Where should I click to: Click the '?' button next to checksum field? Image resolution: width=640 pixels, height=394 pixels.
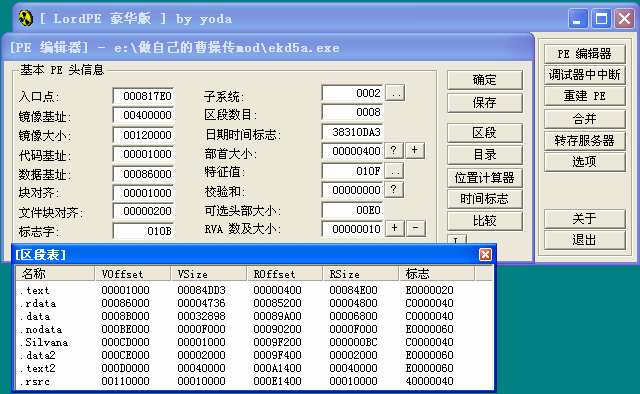(x=393, y=189)
